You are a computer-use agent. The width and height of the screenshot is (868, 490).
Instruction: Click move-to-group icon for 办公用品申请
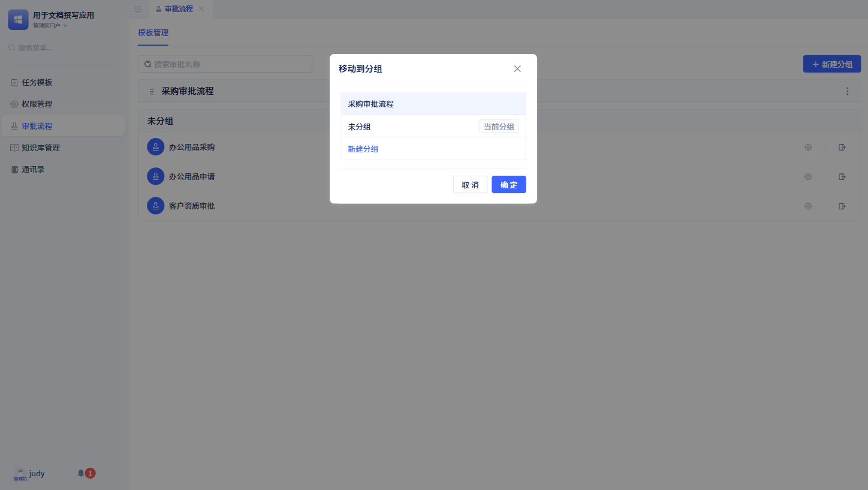tap(842, 176)
